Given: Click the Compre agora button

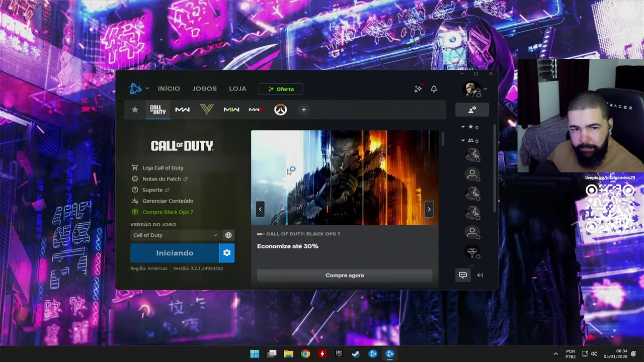Looking at the screenshot, I should 345,275.
